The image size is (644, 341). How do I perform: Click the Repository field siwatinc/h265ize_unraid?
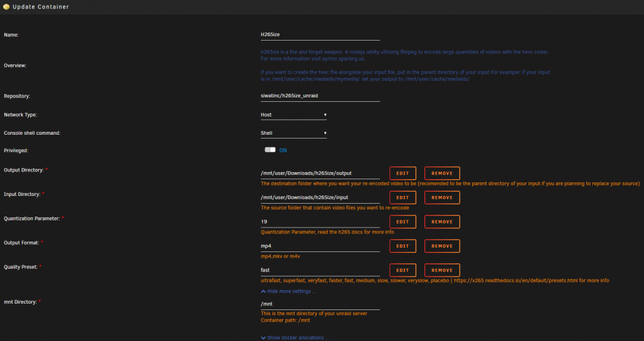click(x=320, y=95)
